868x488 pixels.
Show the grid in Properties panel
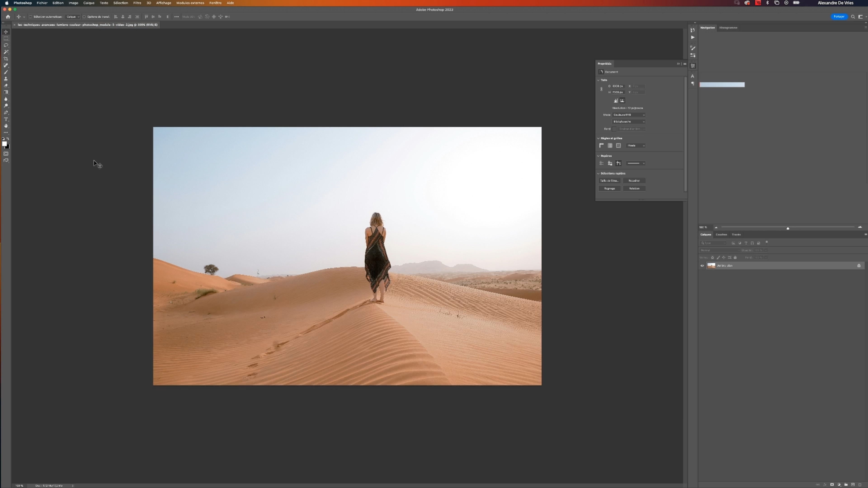610,145
